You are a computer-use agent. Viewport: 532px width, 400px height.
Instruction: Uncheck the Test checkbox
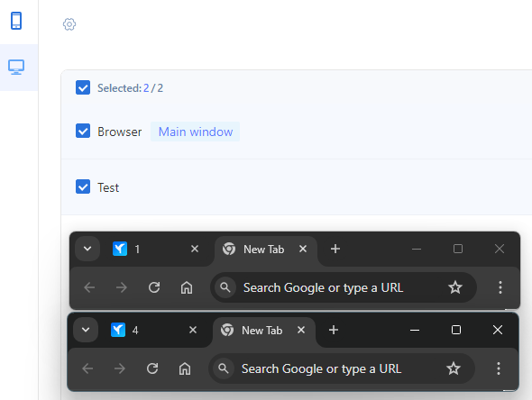83,186
